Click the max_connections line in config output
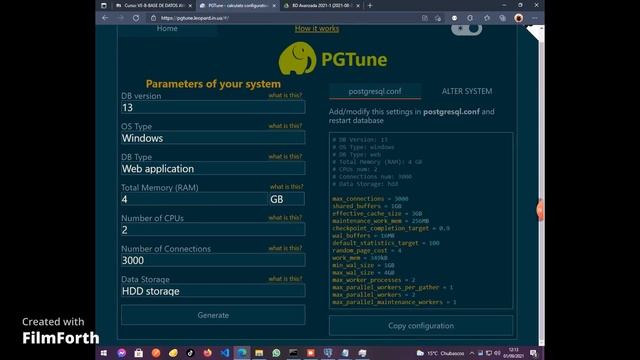Viewport: 640px width, 360px height. [x=370, y=199]
